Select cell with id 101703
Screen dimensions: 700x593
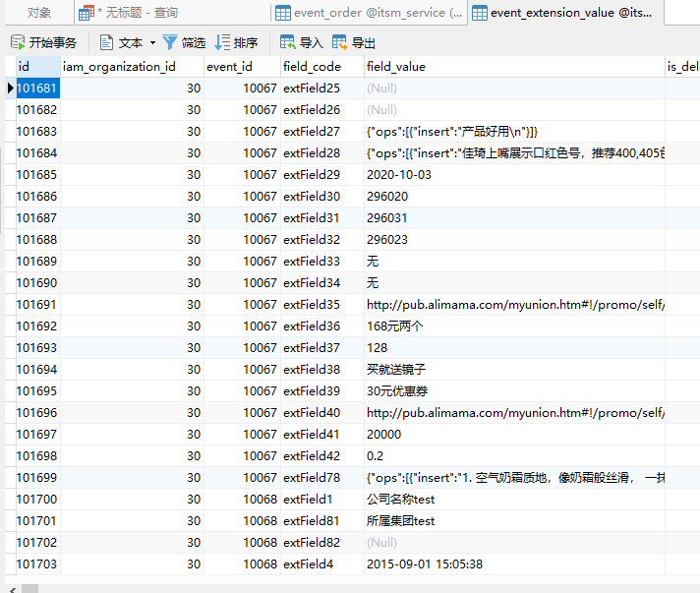(x=38, y=564)
